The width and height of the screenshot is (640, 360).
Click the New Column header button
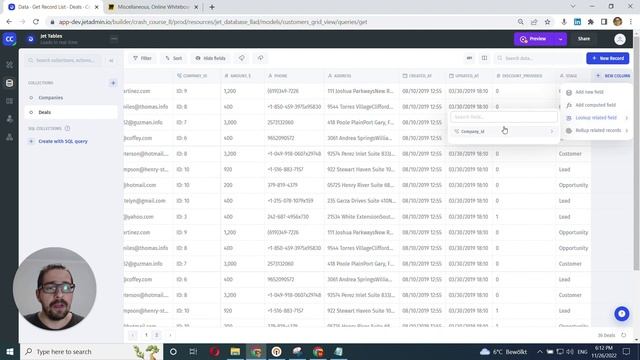coord(613,76)
